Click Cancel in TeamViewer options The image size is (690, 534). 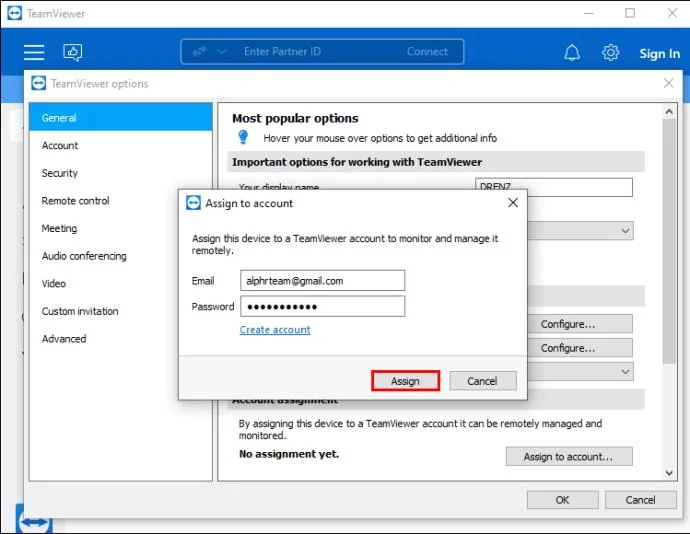640,500
